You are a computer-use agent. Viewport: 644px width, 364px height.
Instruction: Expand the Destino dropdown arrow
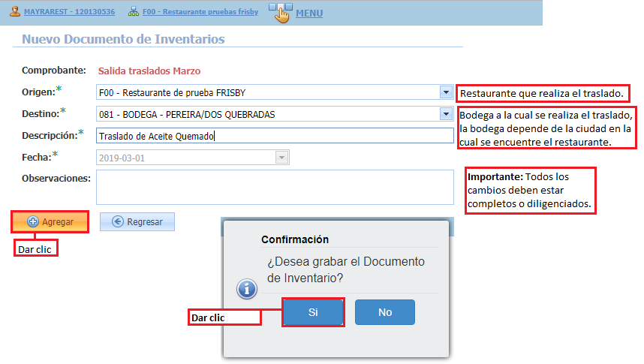pos(446,114)
